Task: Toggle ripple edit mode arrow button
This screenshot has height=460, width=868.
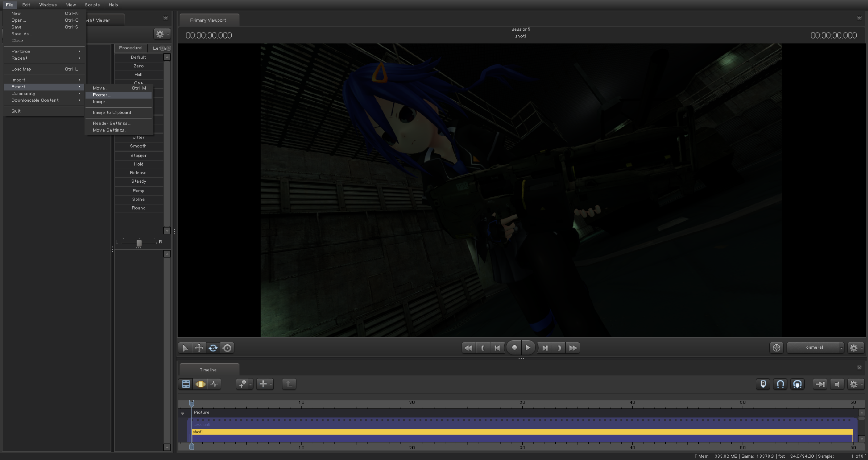Action: pyautogui.click(x=820, y=384)
